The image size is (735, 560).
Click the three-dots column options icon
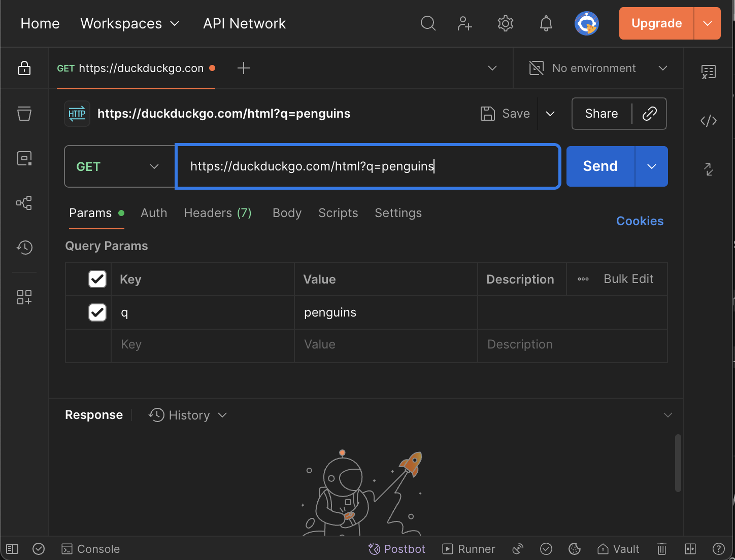click(583, 279)
